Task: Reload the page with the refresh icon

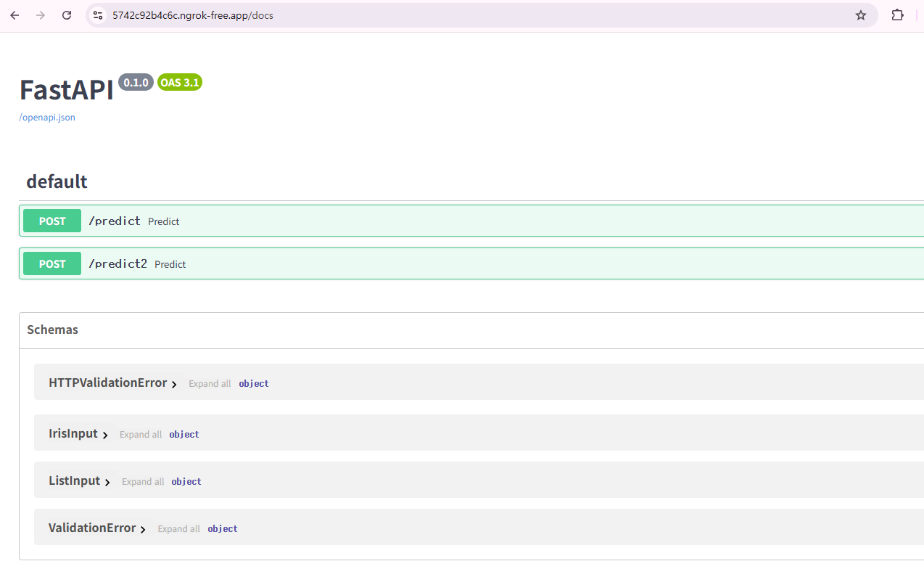Action: 67,15
